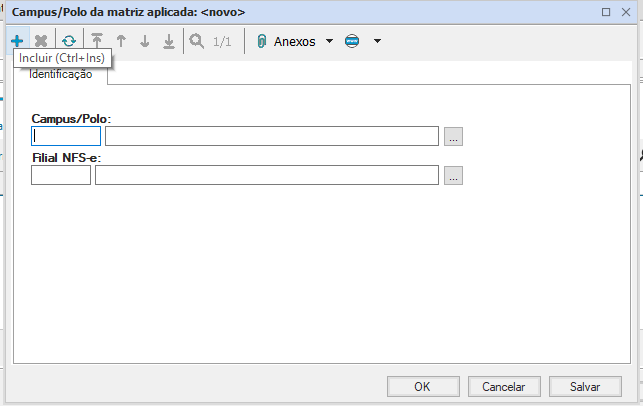Click the Filial NFS-e code field

61,175
